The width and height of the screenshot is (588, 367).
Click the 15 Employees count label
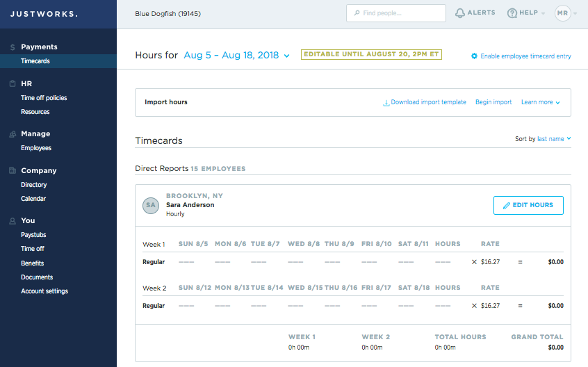(218, 169)
